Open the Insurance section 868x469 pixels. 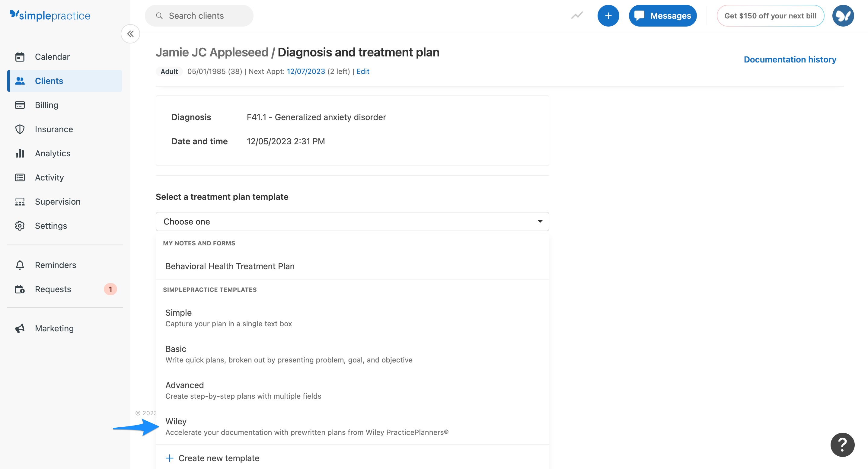point(54,129)
